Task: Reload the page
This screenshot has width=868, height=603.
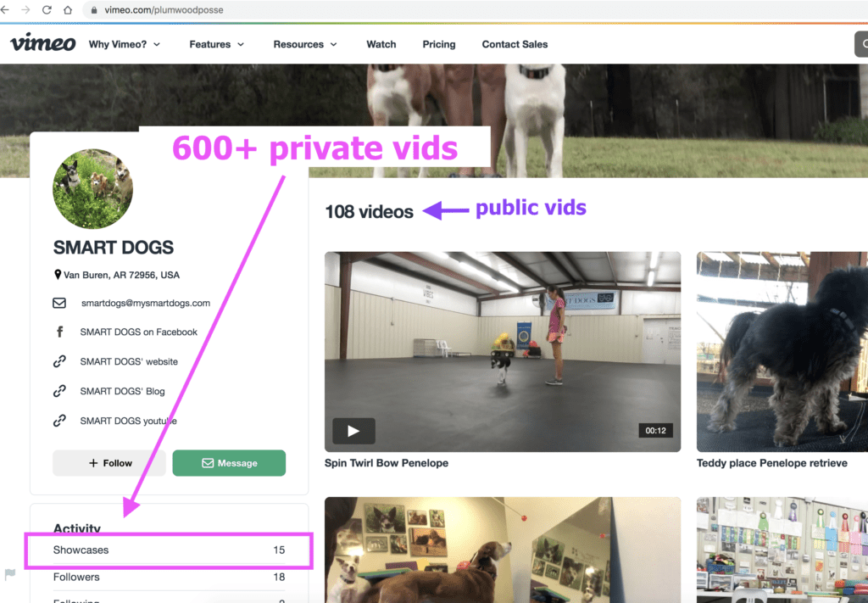Action: (47, 10)
